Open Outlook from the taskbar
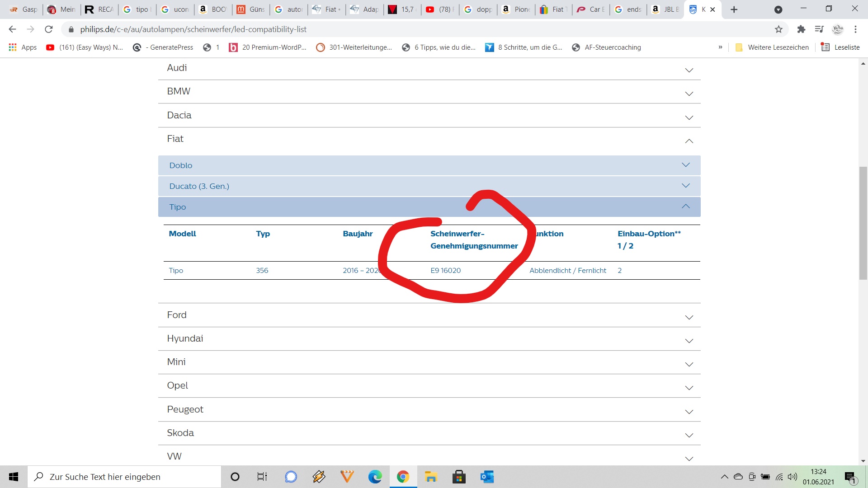This screenshot has width=868, height=488. pyautogui.click(x=487, y=477)
